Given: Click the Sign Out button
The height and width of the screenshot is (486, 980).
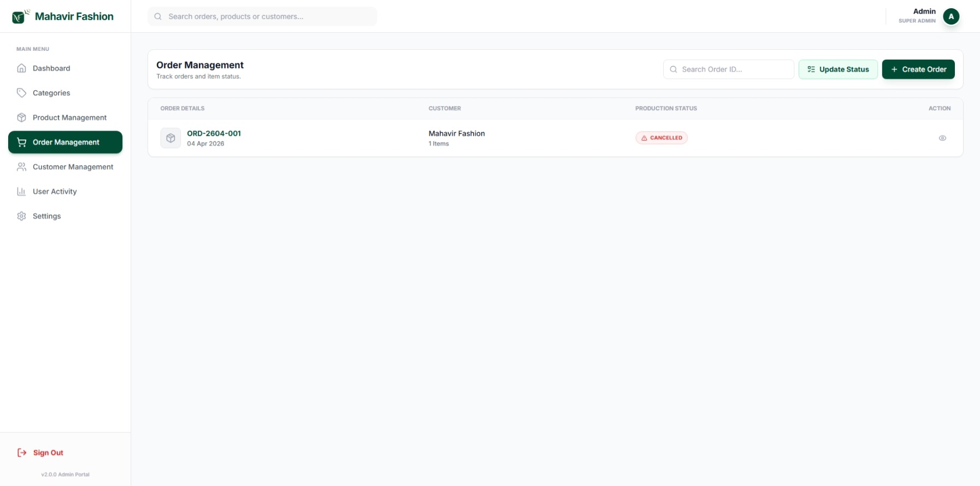Looking at the screenshot, I should (41, 453).
